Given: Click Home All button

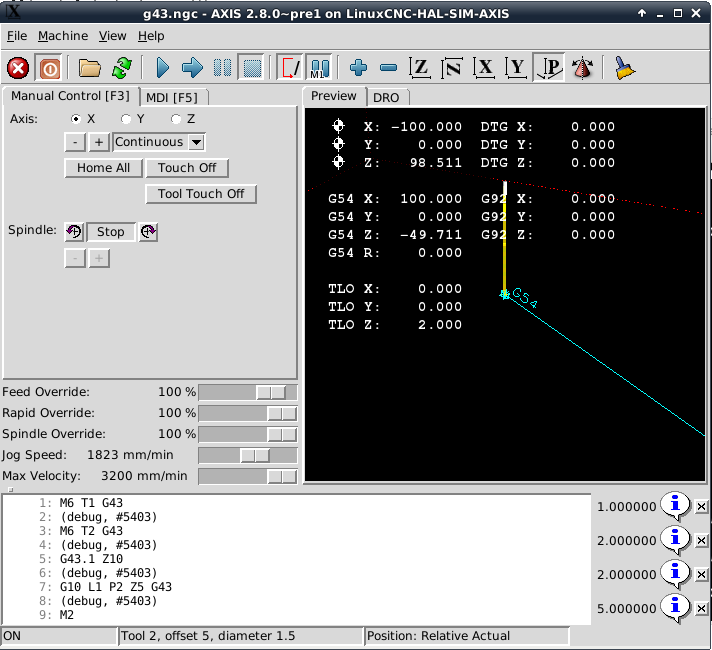Looking at the screenshot, I should tap(104, 168).
